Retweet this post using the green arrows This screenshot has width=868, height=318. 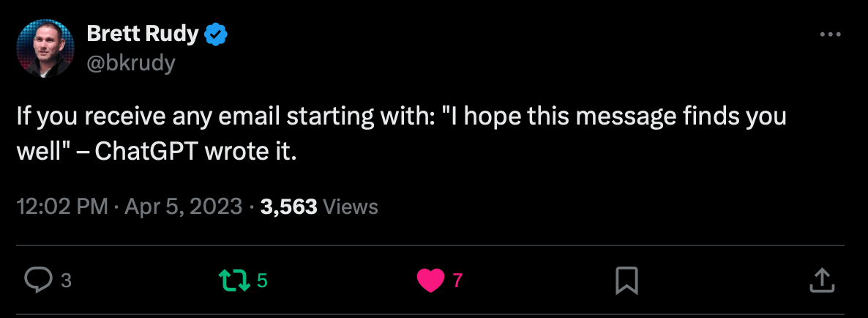[x=233, y=279]
